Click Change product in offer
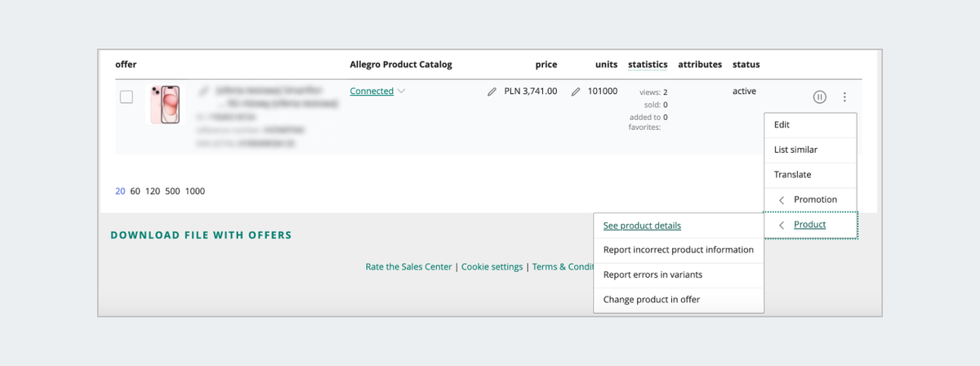Viewport: 980px width, 366px height. pyautogui.click(x=651, y=300)
